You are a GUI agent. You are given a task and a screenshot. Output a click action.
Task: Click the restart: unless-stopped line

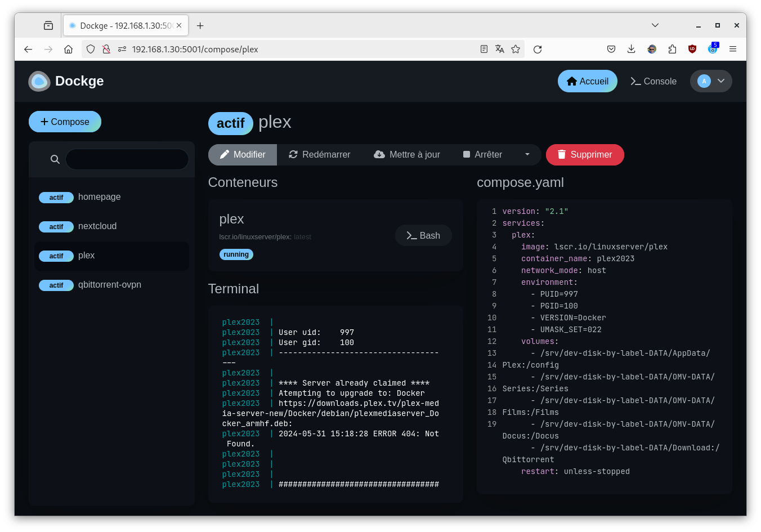coord(575,472)
